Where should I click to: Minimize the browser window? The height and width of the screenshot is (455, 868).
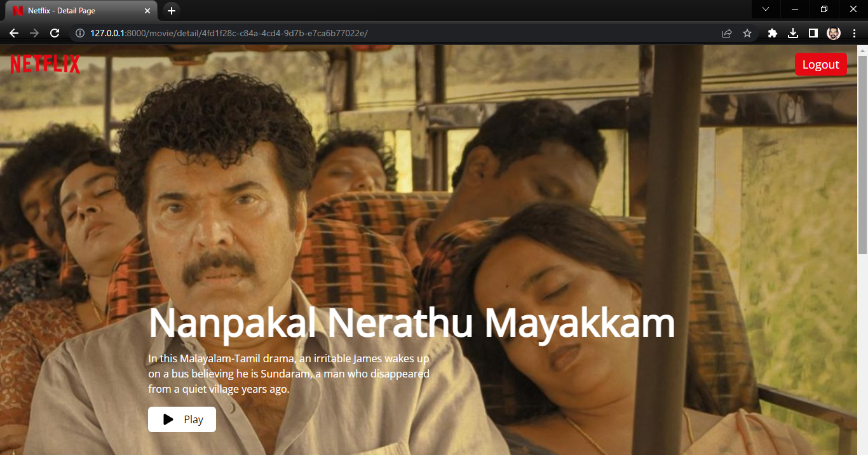(795, 9)
